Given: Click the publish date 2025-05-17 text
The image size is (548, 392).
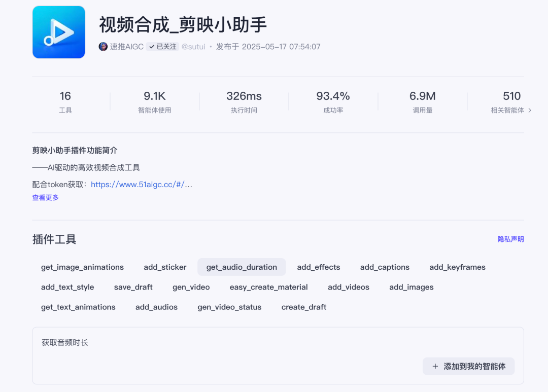Looking at the screenshot, I should [x=268, y=47].
